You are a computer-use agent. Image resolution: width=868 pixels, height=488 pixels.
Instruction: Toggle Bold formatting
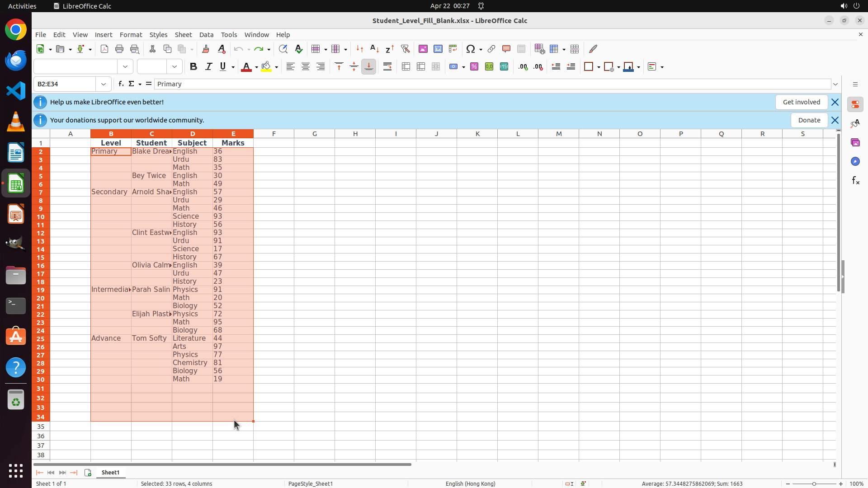[193, 67]
